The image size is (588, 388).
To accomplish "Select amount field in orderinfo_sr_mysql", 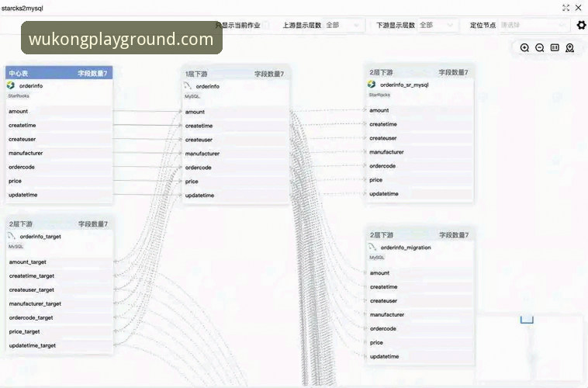I will click(x=420, y=110).
